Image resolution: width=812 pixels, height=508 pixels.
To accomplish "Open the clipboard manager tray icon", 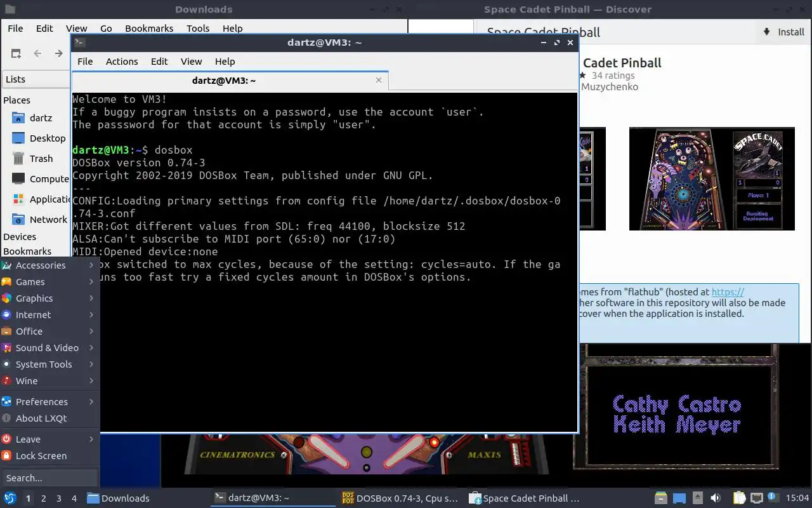I will [x=739, y=498].
